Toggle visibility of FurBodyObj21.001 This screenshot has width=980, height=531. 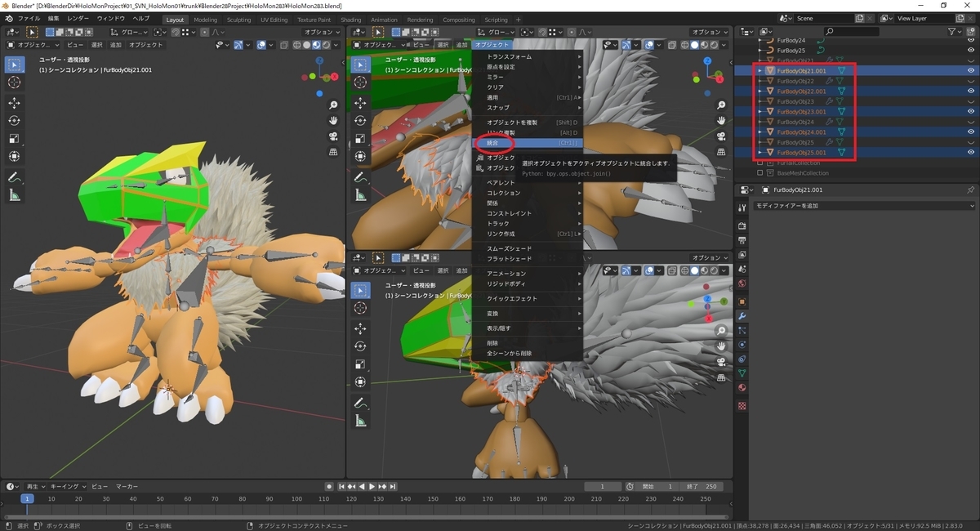[x=971, y=71]
